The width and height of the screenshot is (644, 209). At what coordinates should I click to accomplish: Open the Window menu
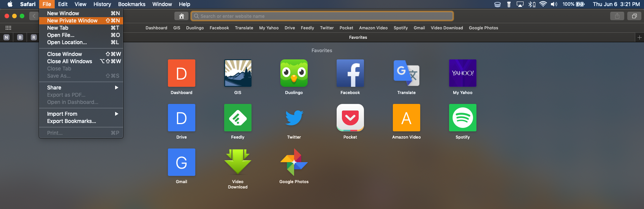tap(162, 4)
